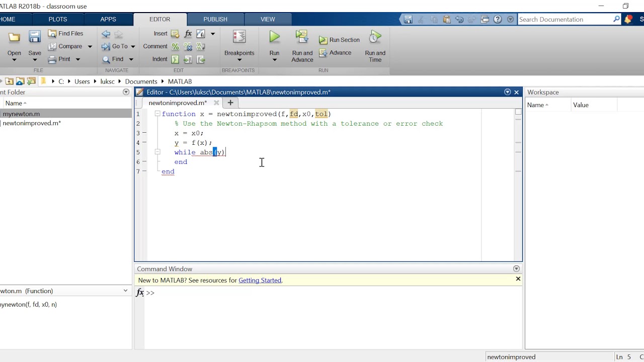Viewport: 644px width, 362px height.
Task: Click the navigate Back arrow icon
Action: [106, 34]
